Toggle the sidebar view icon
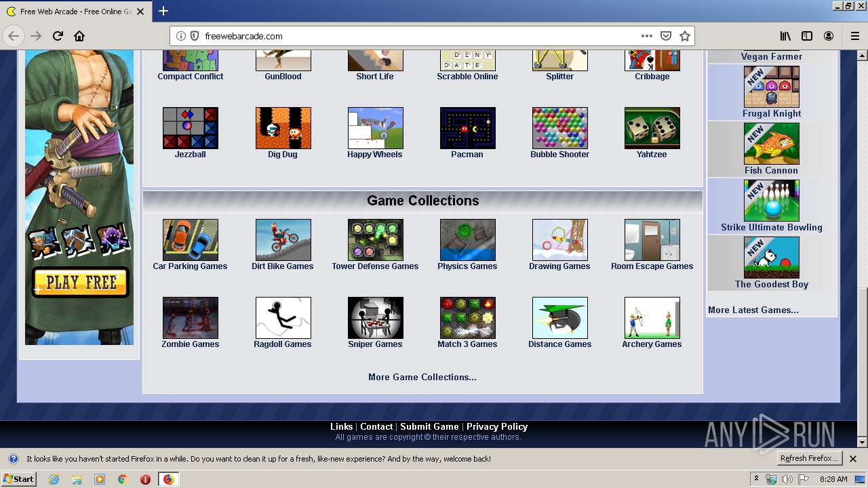This screenshot has width=868, height=488. tap(807, 36)
